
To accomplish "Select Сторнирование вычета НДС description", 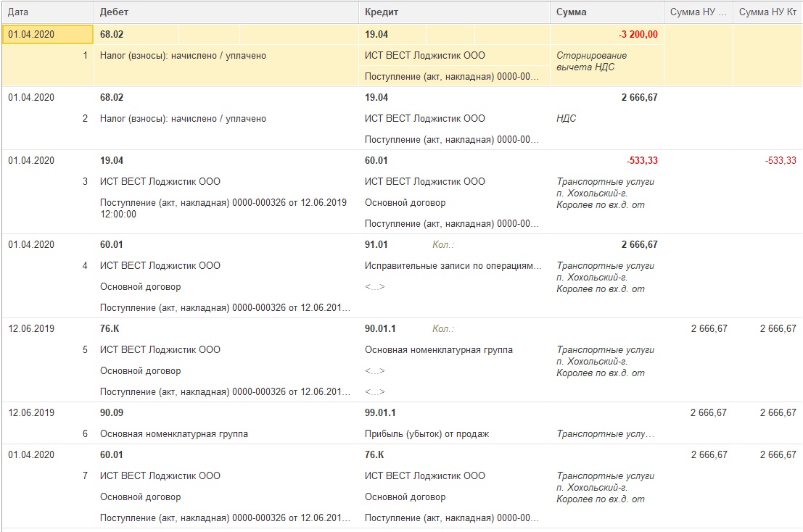I will [x=591, y=61].
